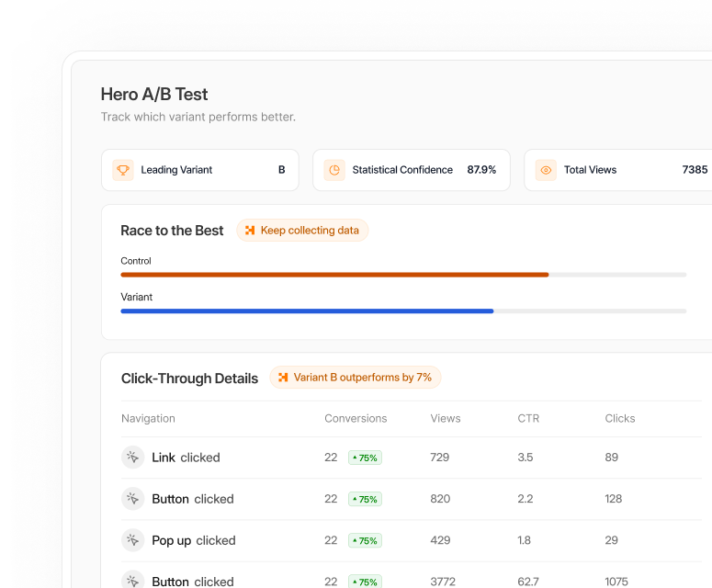Click the icon in Keep collecting data badge
The height and width of the screenshot is (588, 712).
coord(250,231)
